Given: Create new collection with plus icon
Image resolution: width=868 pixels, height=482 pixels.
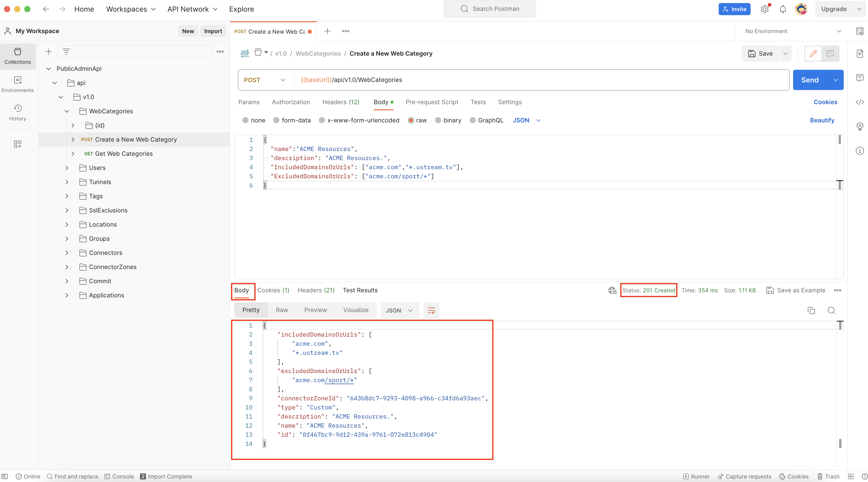Looking at the screenshot, I should pos(49,52).
